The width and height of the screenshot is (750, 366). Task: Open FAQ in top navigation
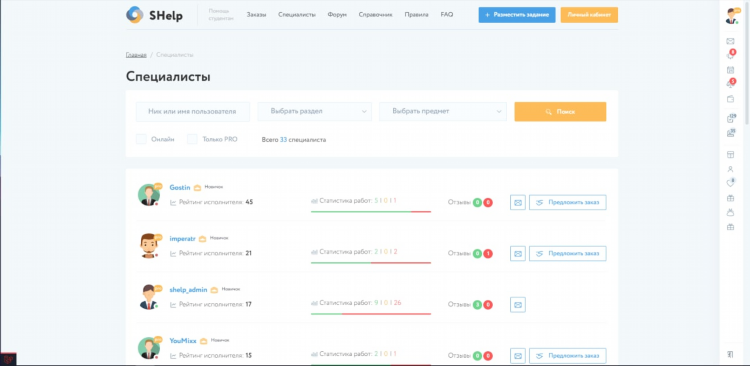pyautogui.click(x=447, y=15)
